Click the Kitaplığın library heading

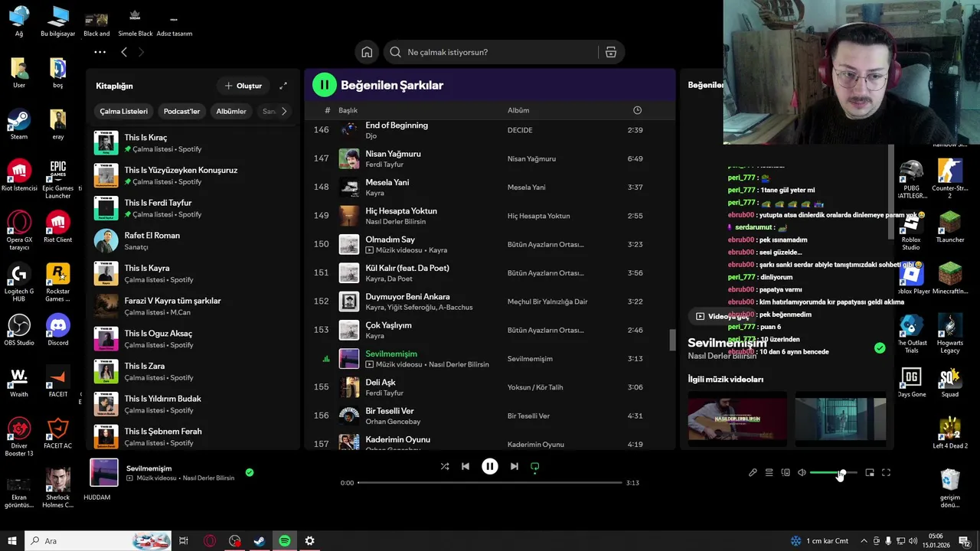(114, 86)
